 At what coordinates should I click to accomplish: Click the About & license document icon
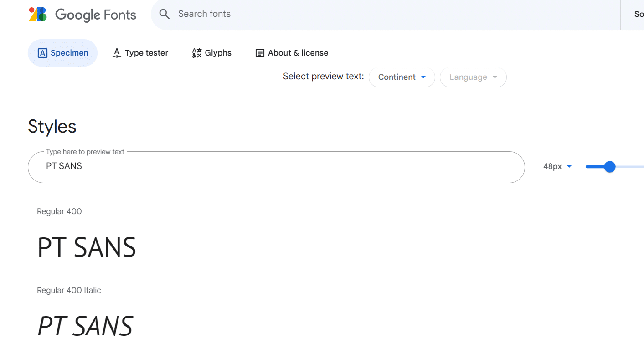click(x=260, y=53)
